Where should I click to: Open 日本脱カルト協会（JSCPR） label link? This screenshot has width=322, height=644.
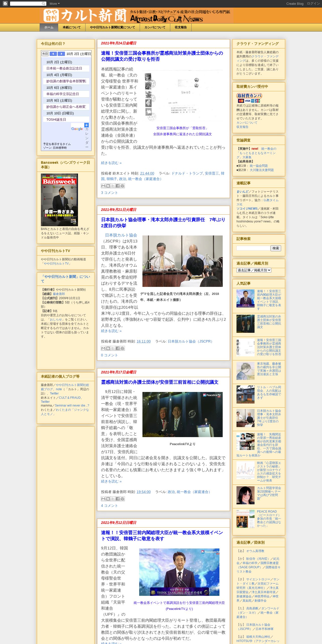tap(191, 342)
